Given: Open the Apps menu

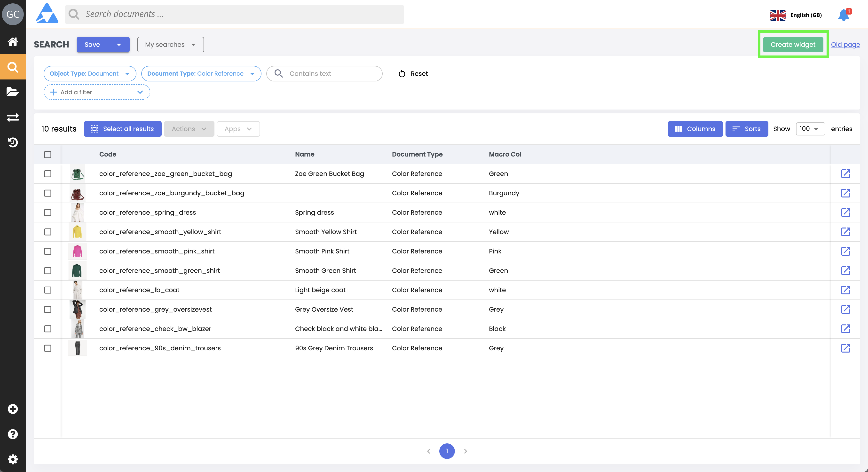Looking at the screenshot, I should (238, 129).
